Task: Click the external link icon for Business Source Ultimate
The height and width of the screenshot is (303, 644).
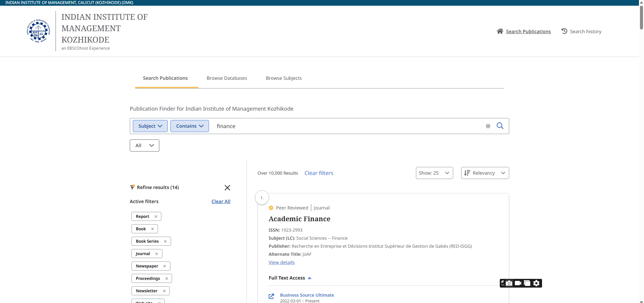Action: (271, 296)
